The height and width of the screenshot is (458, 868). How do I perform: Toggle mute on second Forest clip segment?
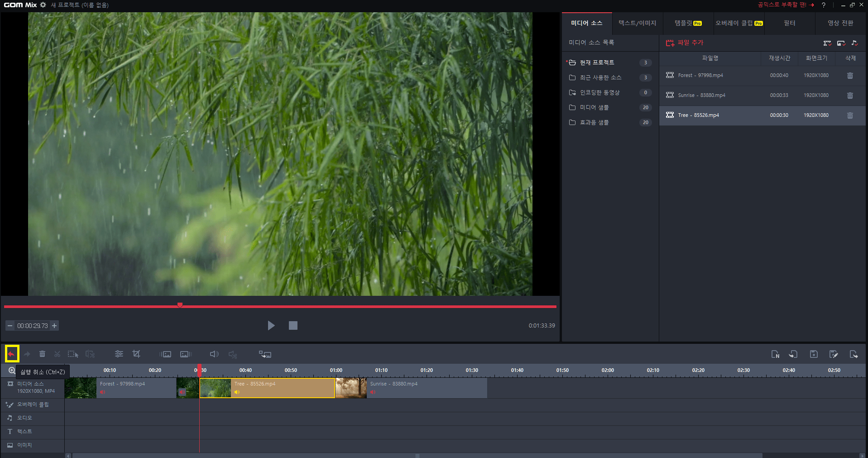coord(182,392)
